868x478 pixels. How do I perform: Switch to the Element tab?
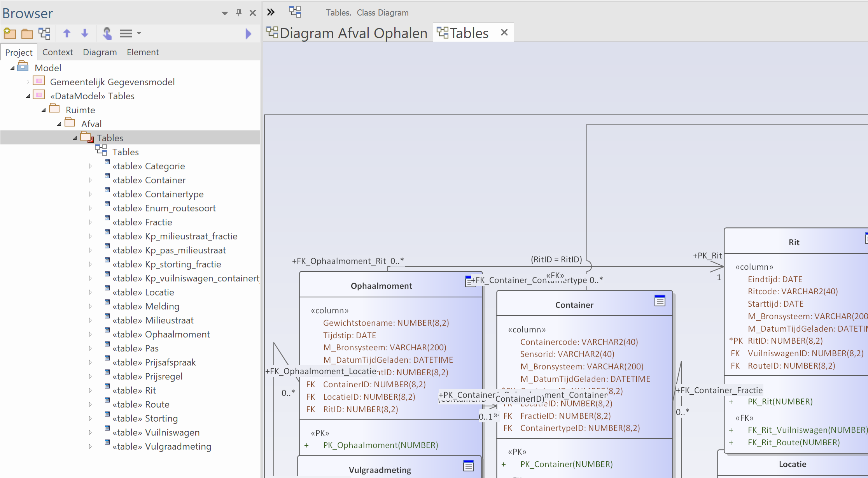(x=142, y=52)
